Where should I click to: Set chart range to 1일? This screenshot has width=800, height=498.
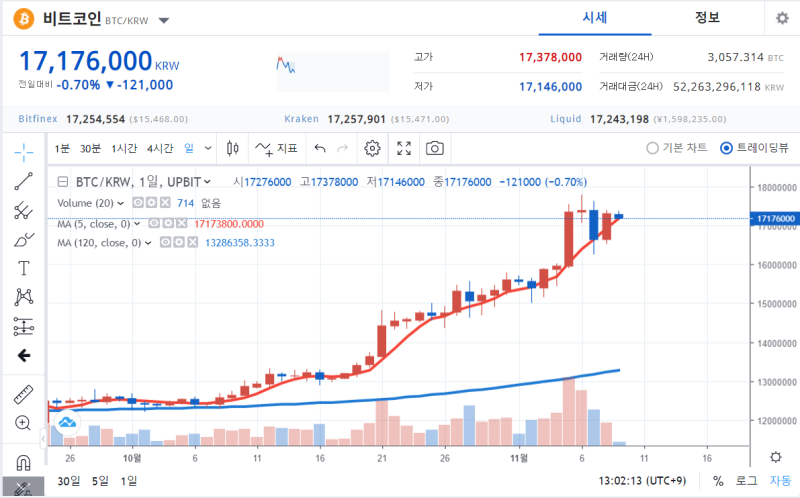129,481
